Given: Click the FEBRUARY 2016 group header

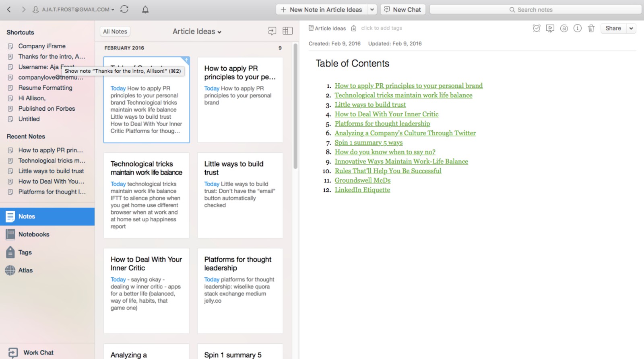Looking at the screenshot, I should (124, 48).
